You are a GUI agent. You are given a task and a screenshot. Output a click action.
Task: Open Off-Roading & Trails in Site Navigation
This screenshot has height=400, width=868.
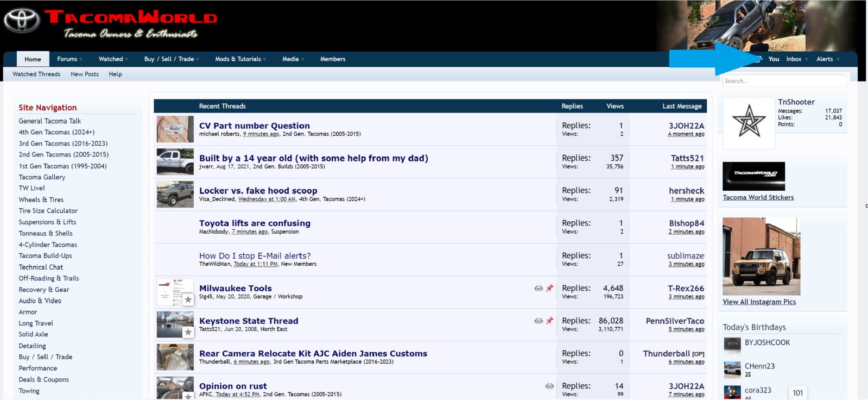click(x=49, y=278)
